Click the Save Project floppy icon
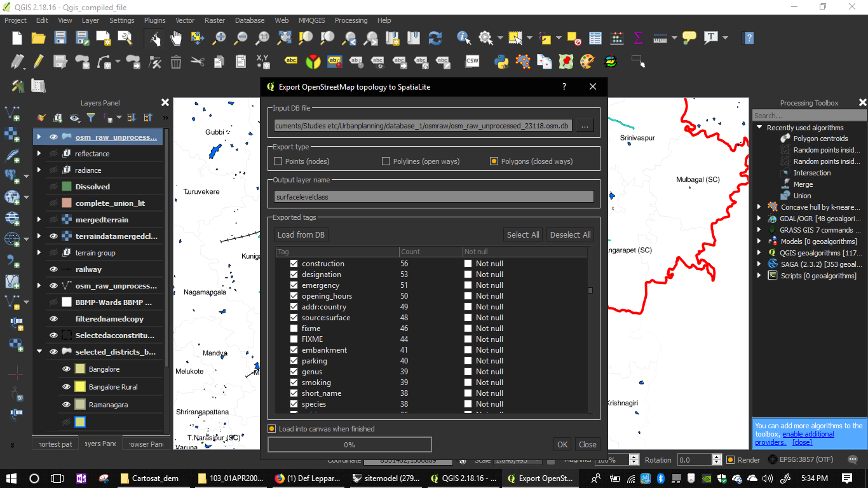Viewport: 868px width, 488px height. click(60, 38)
